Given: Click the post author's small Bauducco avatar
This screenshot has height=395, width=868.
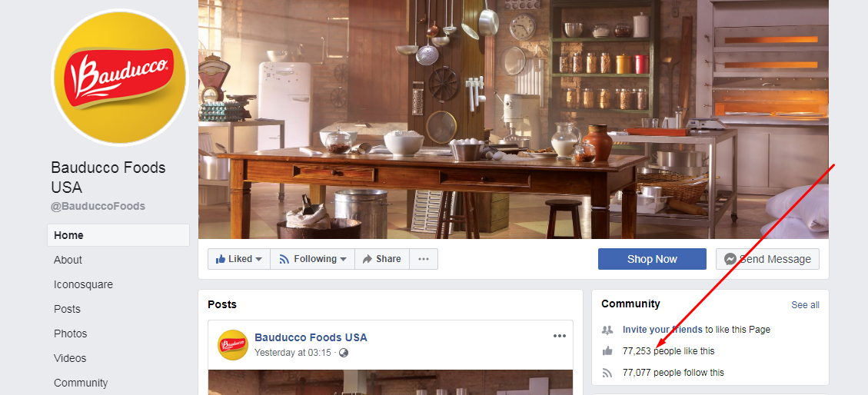Looking at the screenshot, I should tap(232, 344).
